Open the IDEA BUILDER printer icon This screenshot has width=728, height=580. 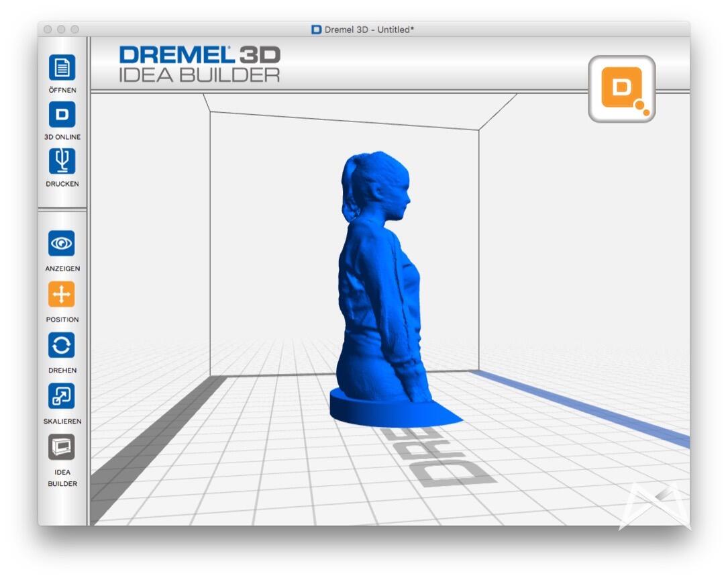pyautogui.click(x=61, y=446)
